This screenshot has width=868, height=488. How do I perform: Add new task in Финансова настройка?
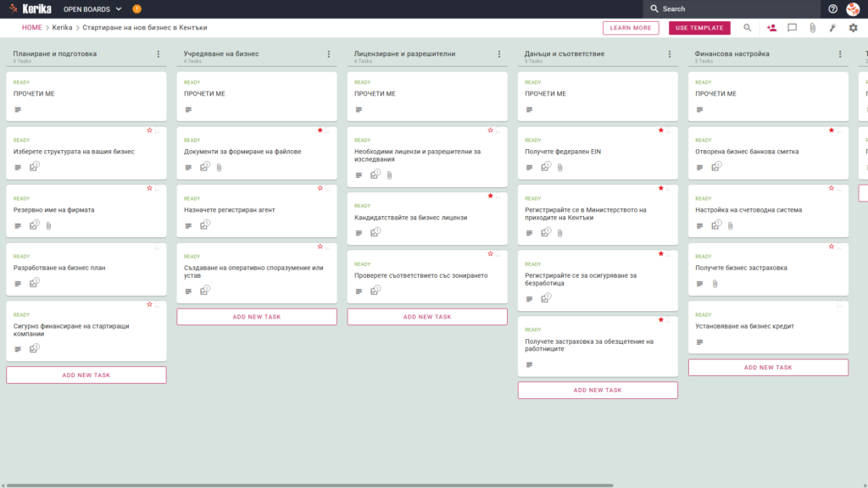(768, 368)
